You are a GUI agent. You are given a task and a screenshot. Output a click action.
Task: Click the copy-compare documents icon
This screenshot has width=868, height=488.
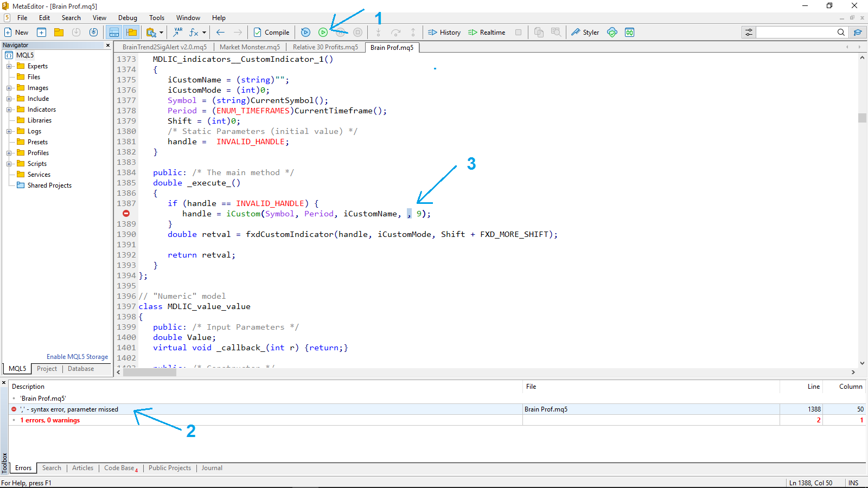[539, 33]
